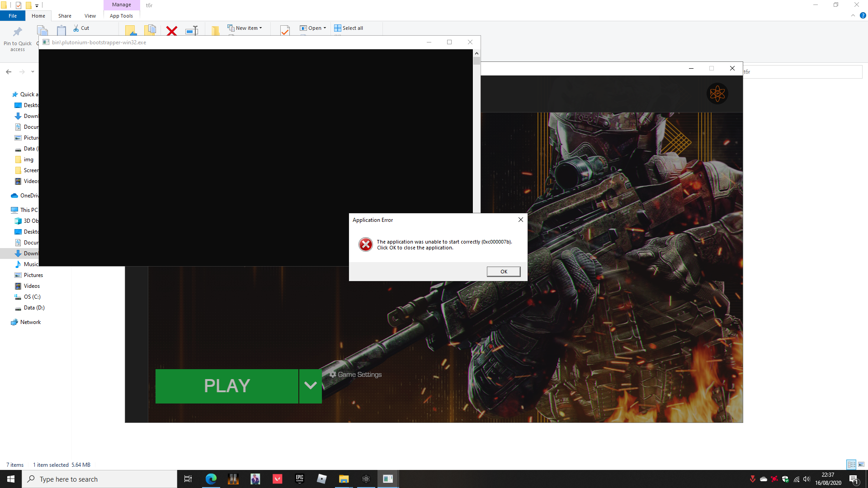Expand the dropdown arrow beside PLAY
The image size is (868, 488).
[x=311, y=386]
